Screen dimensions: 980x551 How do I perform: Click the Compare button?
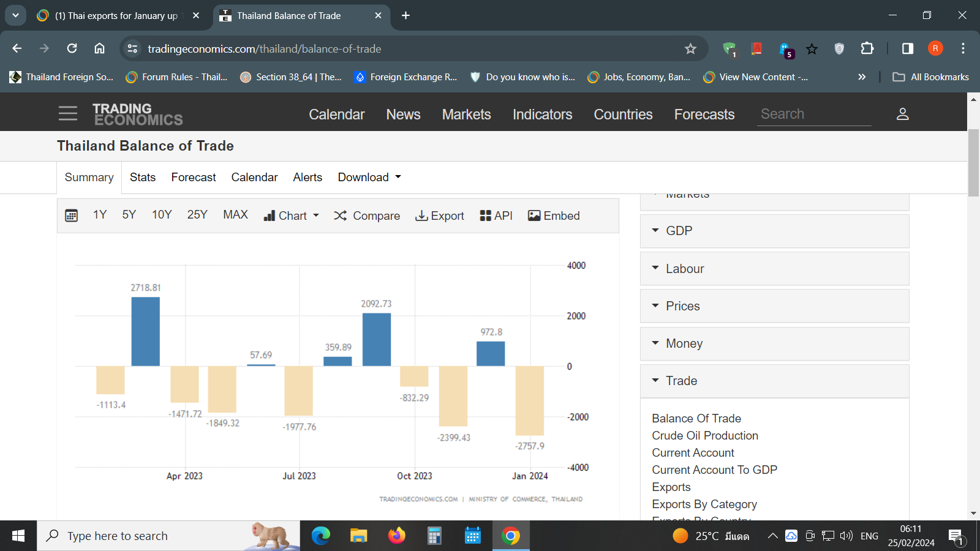(x=367, y=216)
